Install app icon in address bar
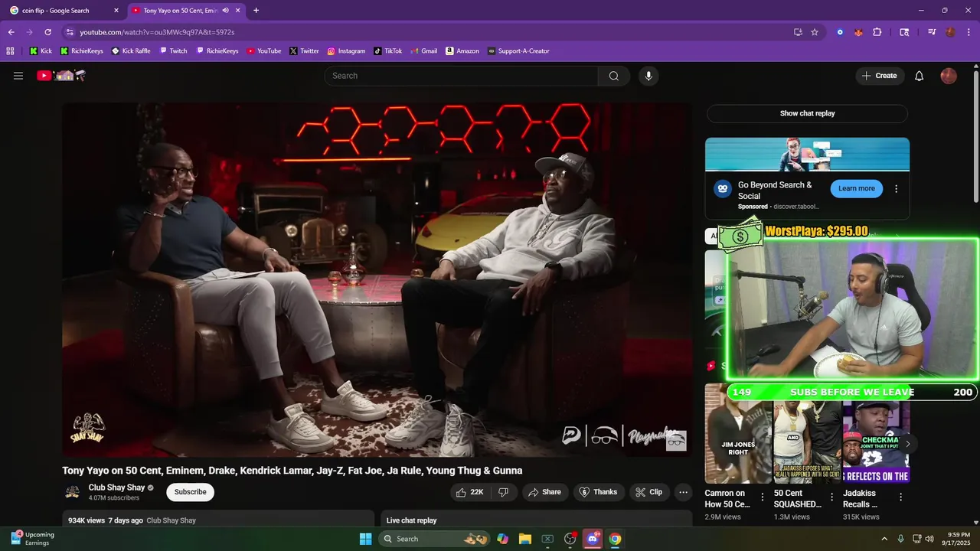 pos(798,32)
